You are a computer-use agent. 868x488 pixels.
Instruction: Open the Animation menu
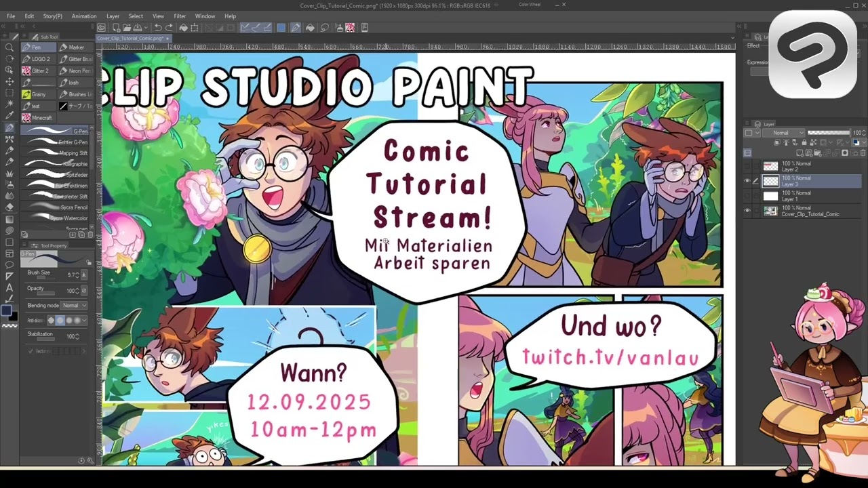84,16
